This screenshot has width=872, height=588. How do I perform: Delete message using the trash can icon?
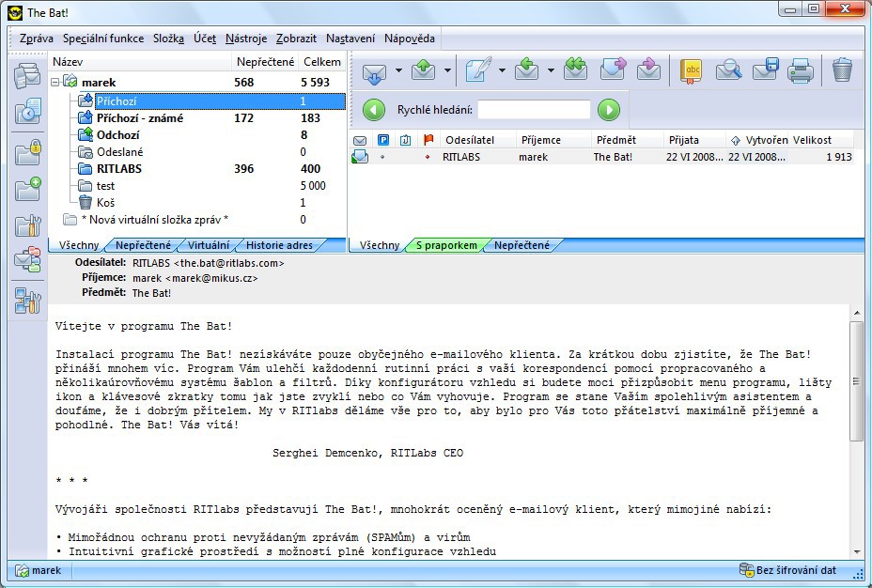click(x=842, y=70)
